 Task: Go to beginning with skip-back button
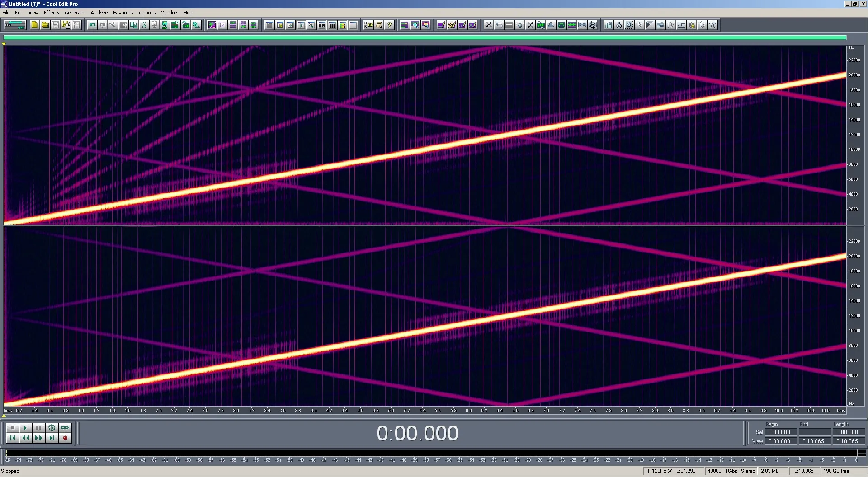(12, 438)
